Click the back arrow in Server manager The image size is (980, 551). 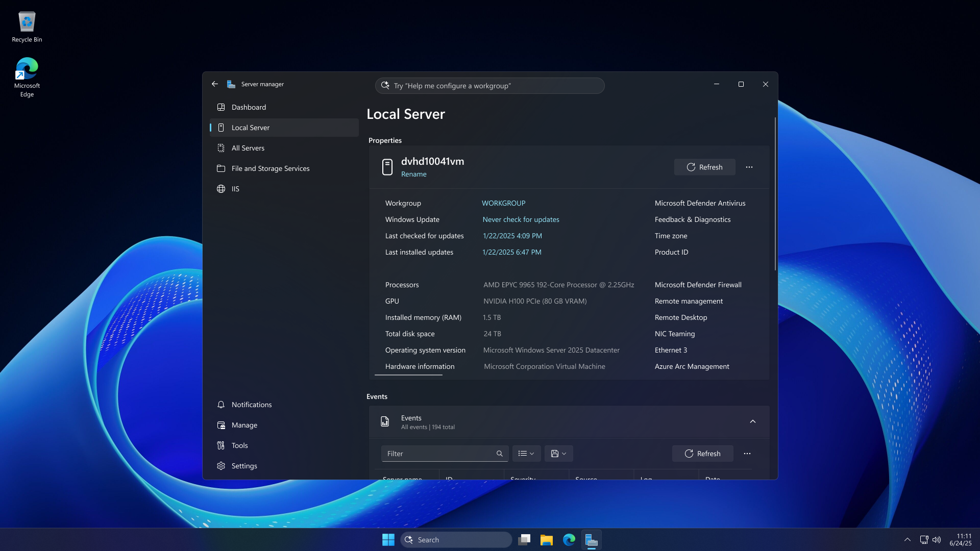(215, 84)
